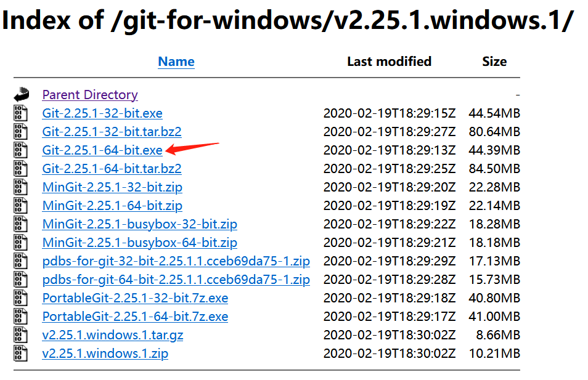Click the file icon beside MinGit-2.25.1-32-bit.zip
The height and width of the screenshot is (380, 588).
20,187
